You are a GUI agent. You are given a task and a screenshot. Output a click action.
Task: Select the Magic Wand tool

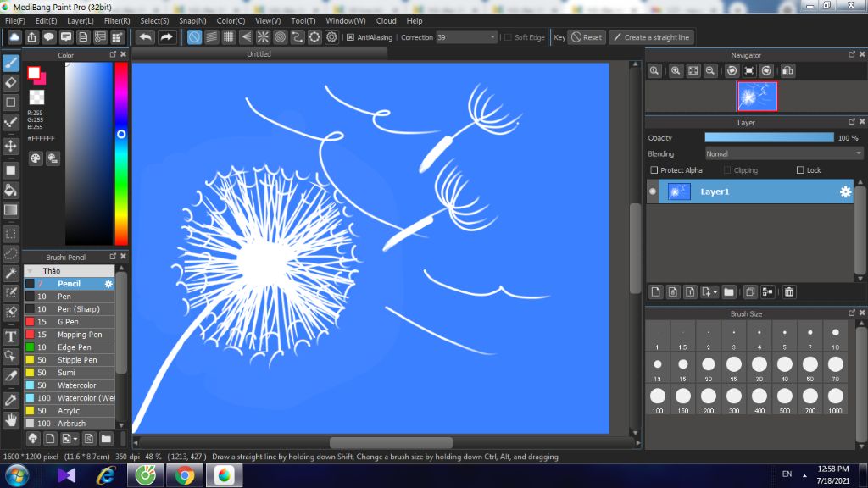[10, 273]
